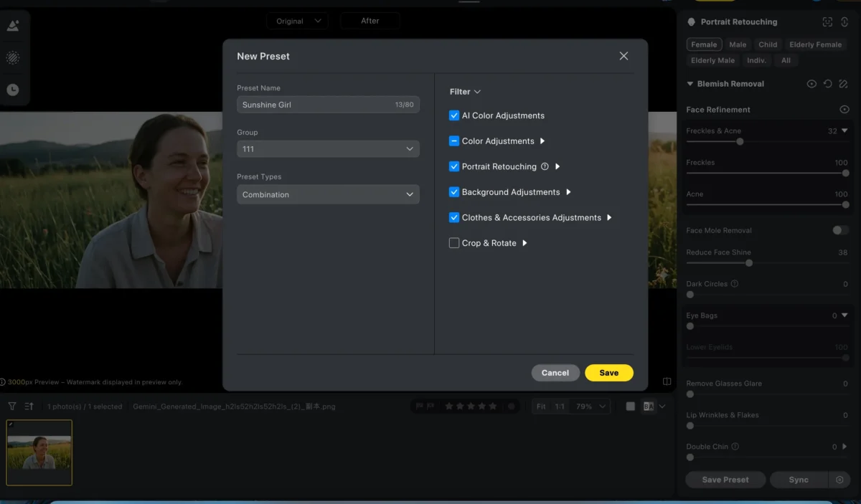Screen dimensions: 861x504
Task: Expand Clothes & Accessories Adjustments sub-options
Action: [x=609, y=217]
